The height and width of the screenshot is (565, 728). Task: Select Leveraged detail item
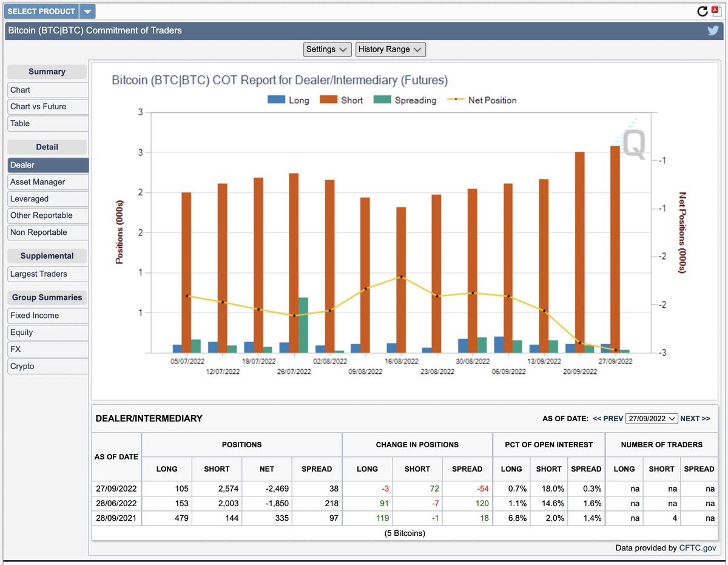coord(48,198)
